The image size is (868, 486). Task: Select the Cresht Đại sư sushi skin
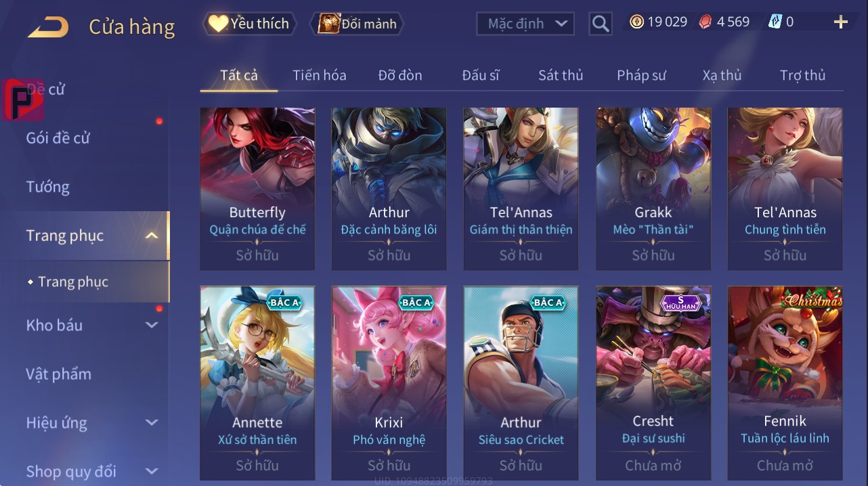[653, 383]
